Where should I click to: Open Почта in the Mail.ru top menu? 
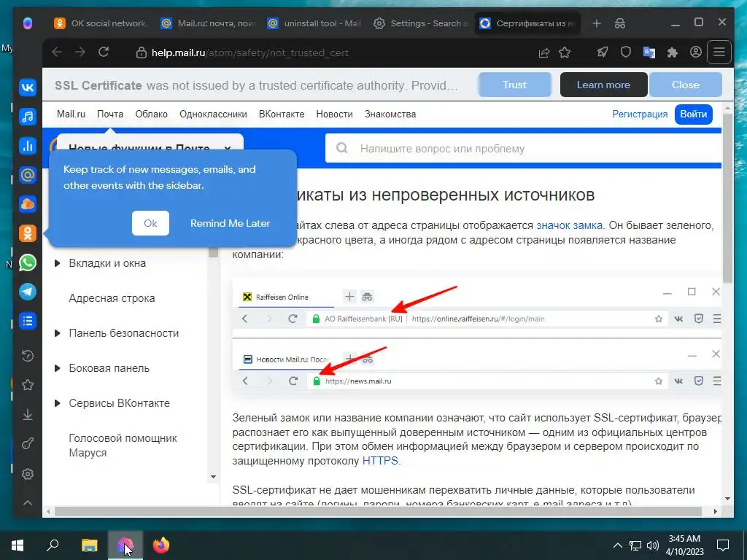click(x=110, y=114)
